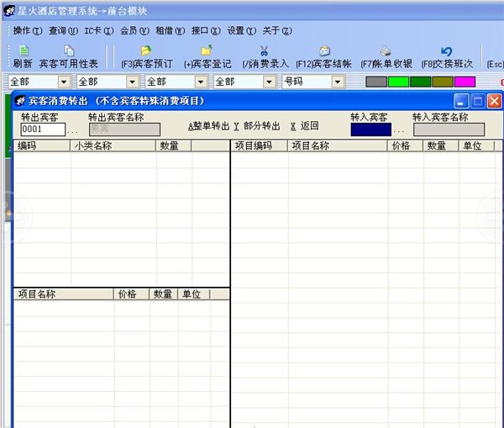Minimize the 宾客消费转出 dialog
Image resolution: width=504 pixels, height=428 pixels.
click(x=461, y=101)
